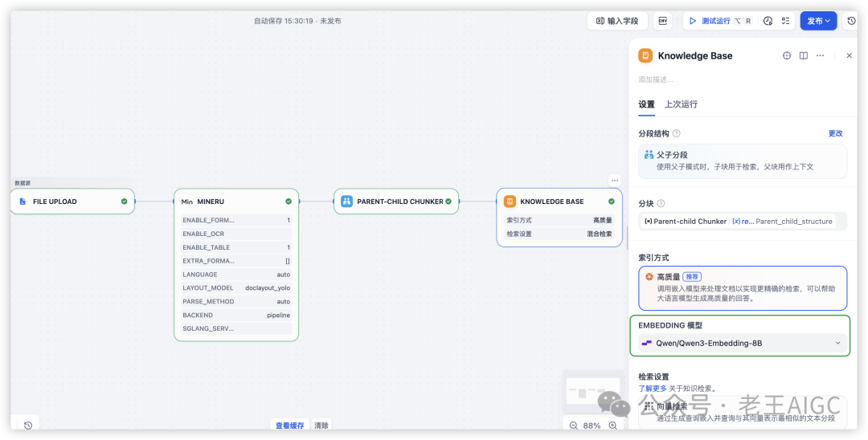Click the green check on File Upload node
The height and width of the screenshot is (440, 868).
click(124, 202)
